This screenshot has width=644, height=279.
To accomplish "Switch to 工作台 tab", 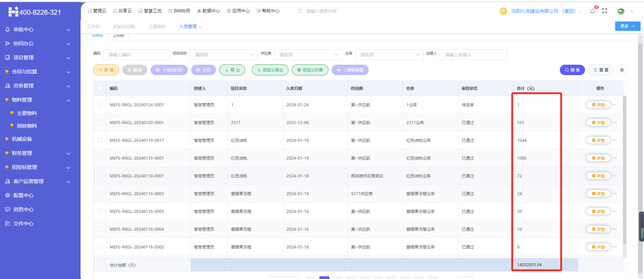I will tap(93, 26).
